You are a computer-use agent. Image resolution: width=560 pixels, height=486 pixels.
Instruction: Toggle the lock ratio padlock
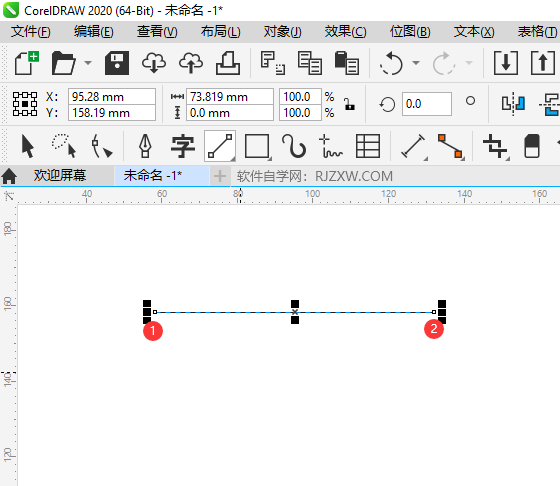349,104
